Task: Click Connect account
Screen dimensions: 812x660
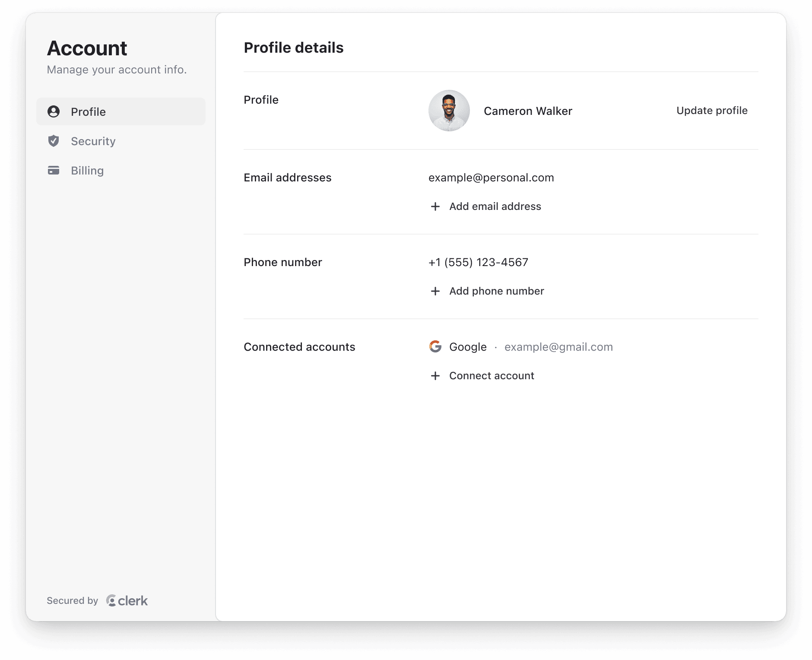Action: (x=492, y=376)
